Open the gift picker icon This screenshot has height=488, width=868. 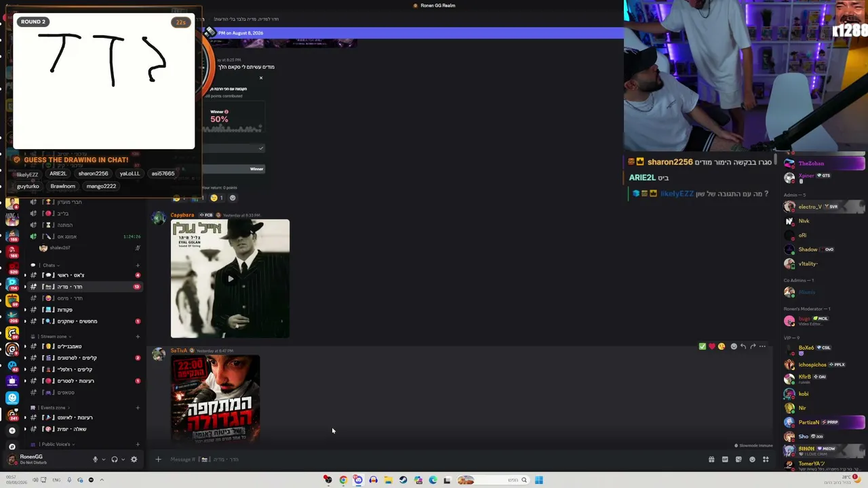(x=711, y=460)
